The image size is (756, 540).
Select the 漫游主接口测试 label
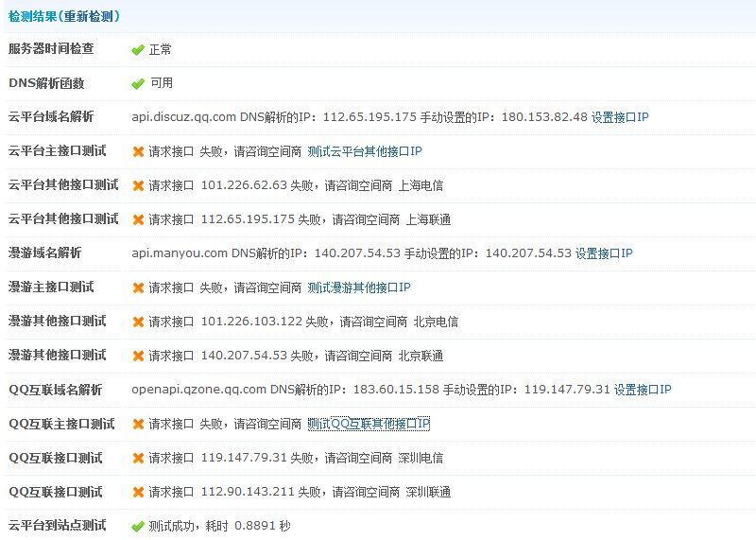pyautogui.click(x=51, y=287)
